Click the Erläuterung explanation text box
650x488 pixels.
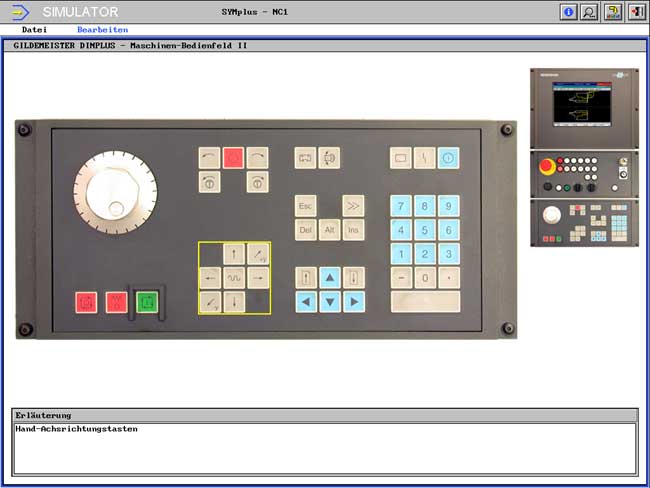pos(325,449)
